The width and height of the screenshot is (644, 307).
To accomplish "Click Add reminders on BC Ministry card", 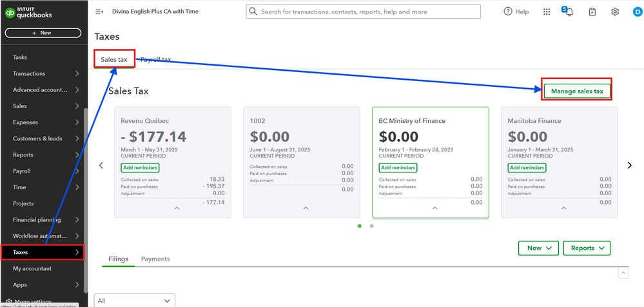I will click(398, 168).
